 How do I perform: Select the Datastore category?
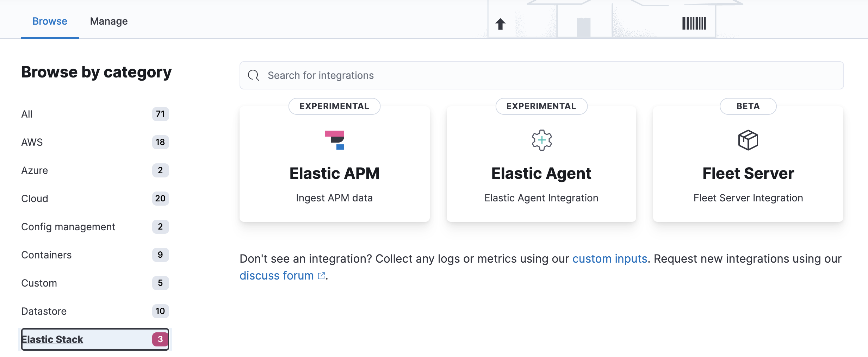pos(95,311)
